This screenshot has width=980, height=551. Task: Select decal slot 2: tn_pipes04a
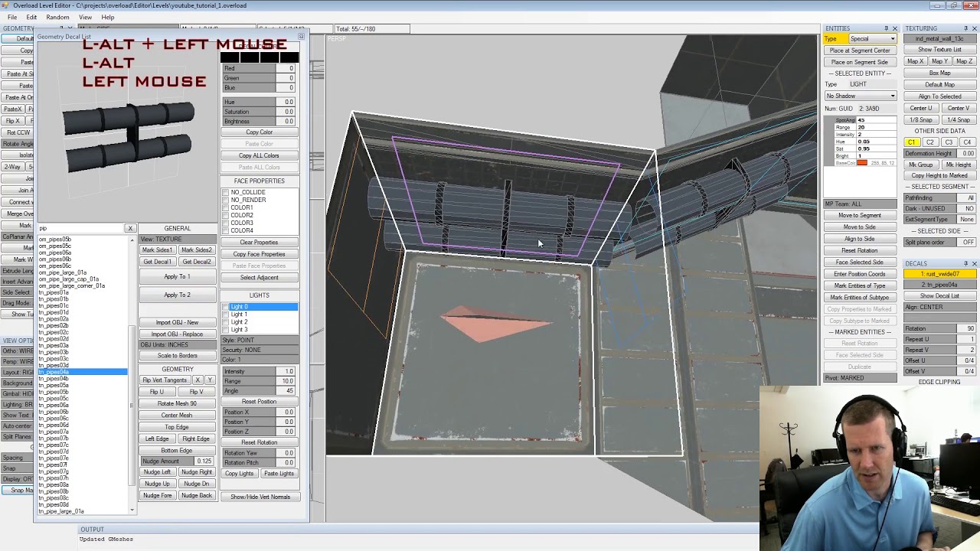point(939,285)
